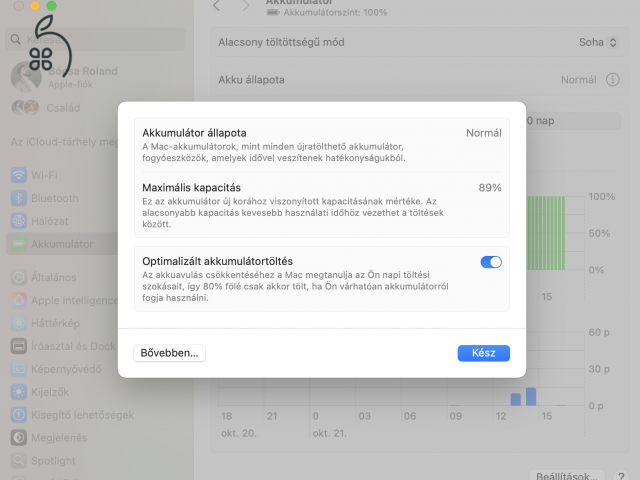Select the Kijelzők label in sidebar
The height and width of the screenshot is (480, 640).
click(x=50, y=392)
